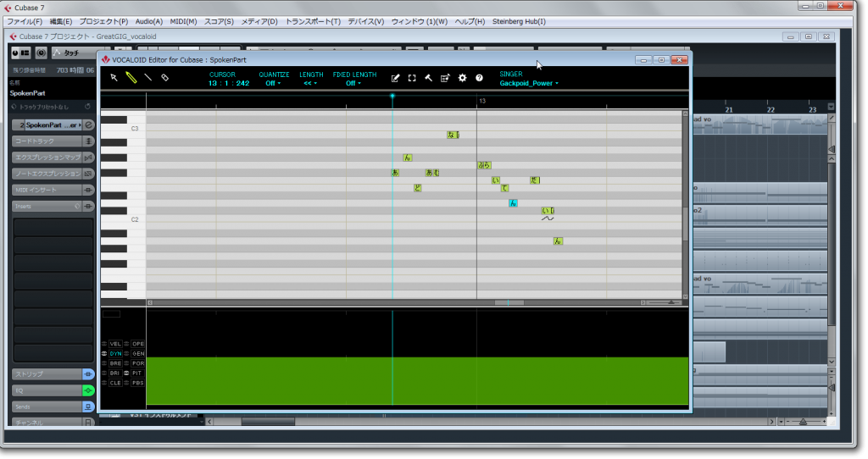Click edit-channel icon beside SpokenPart track name

point(88,125)
